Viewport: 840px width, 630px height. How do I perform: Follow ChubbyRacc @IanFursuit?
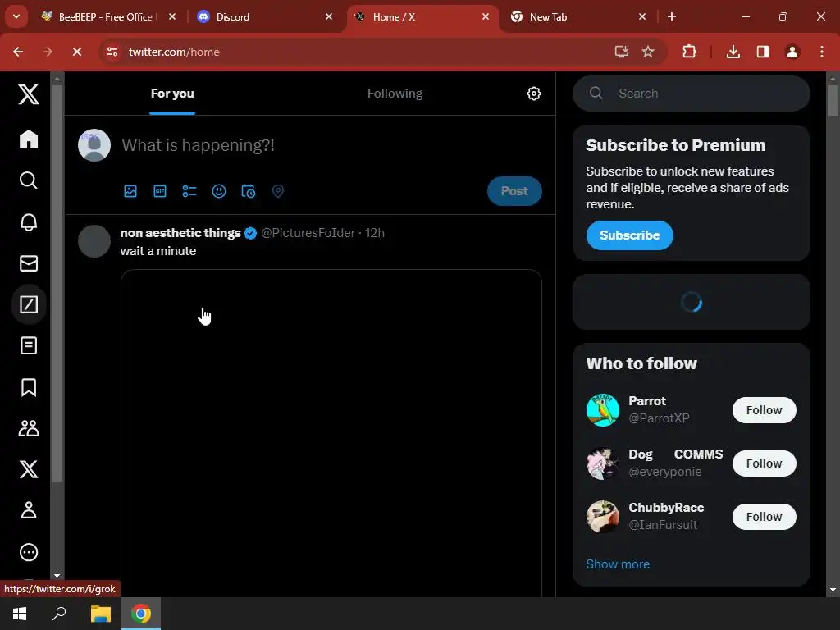(x=764, y=517)
